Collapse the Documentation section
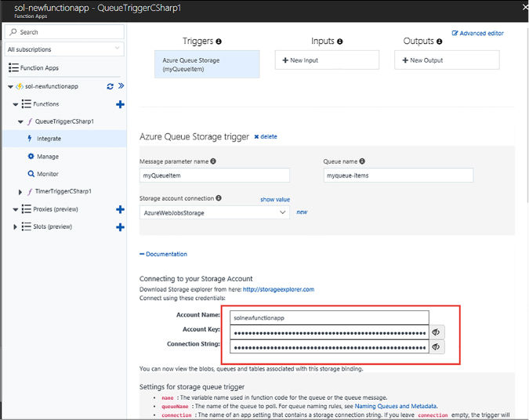 coord(163,254)
